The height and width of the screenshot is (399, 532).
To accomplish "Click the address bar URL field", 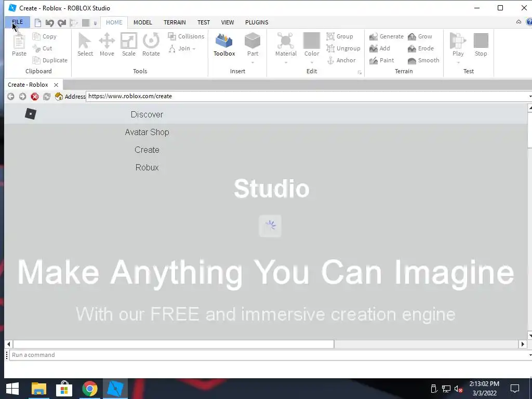I will click(307, 96).
